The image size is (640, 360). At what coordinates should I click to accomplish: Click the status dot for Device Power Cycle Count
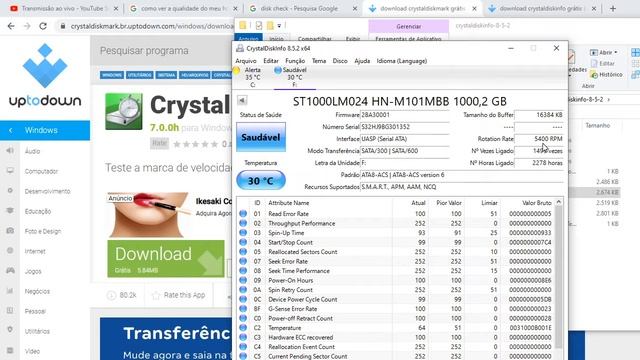[243, 299]
